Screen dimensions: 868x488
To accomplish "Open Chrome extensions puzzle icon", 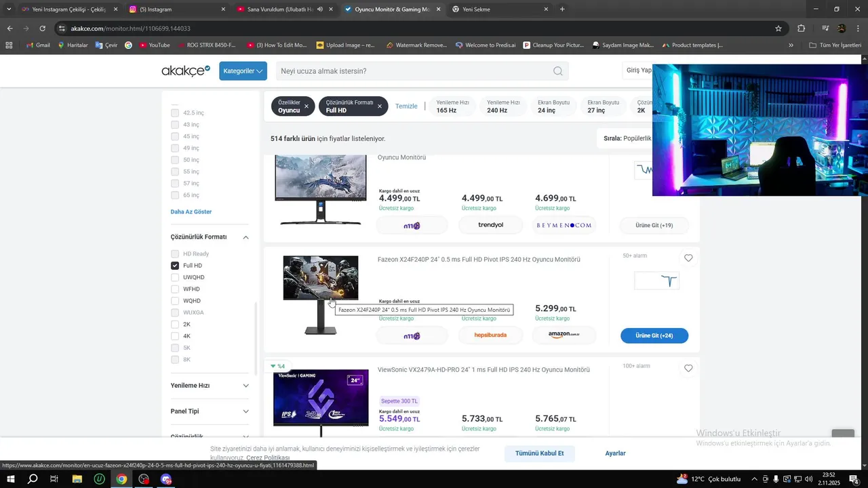I will [801, 28].
